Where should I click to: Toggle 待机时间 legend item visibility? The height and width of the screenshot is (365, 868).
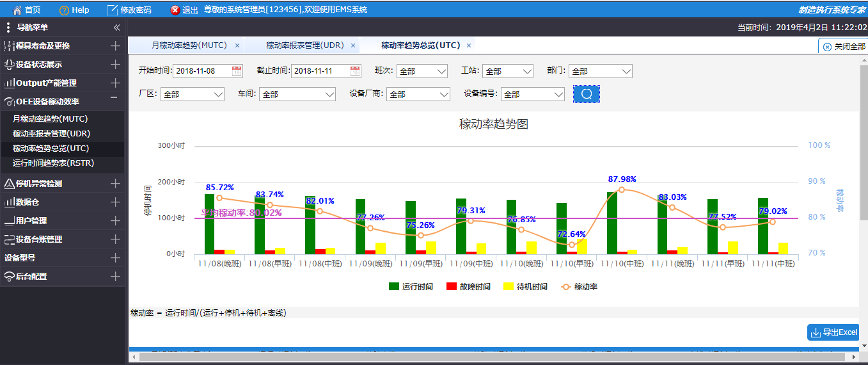click(x=525, y=287)
